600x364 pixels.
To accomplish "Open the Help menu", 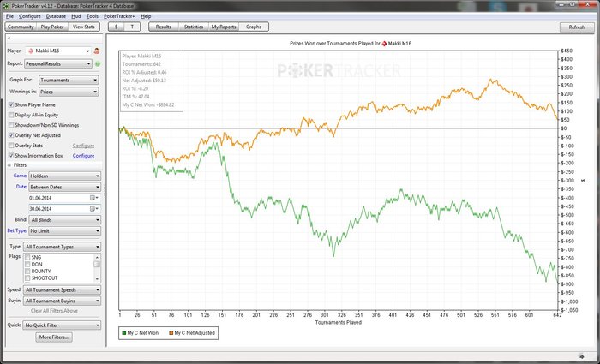I will pyautogui.click(x=146, y=16).
